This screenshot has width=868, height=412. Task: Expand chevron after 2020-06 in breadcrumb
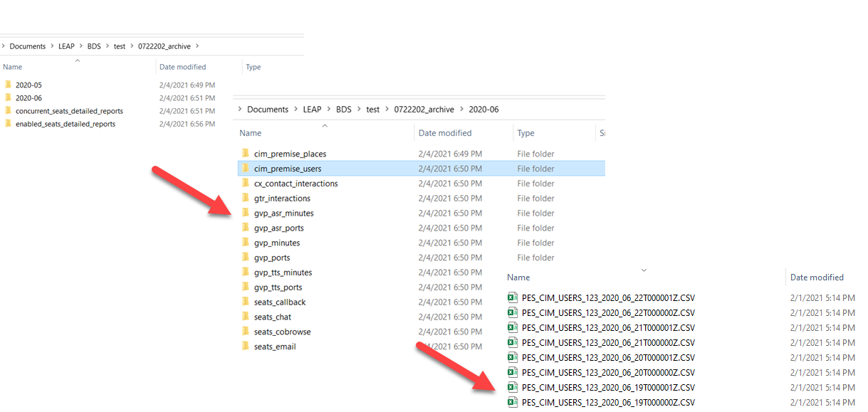pos(506,110)
